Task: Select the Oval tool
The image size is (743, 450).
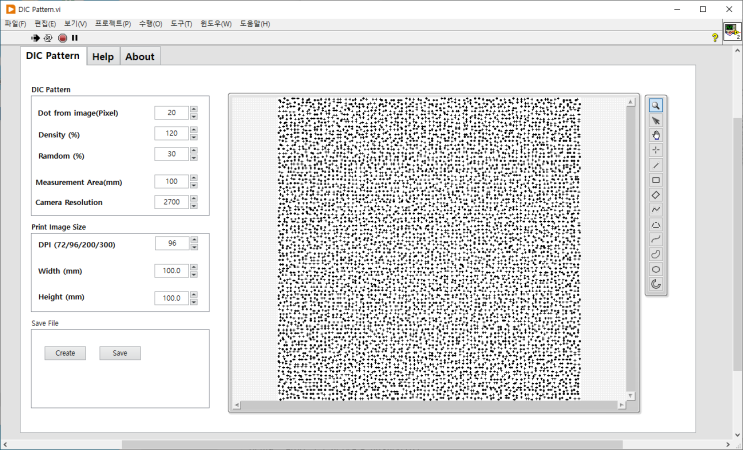Action: 656,270
